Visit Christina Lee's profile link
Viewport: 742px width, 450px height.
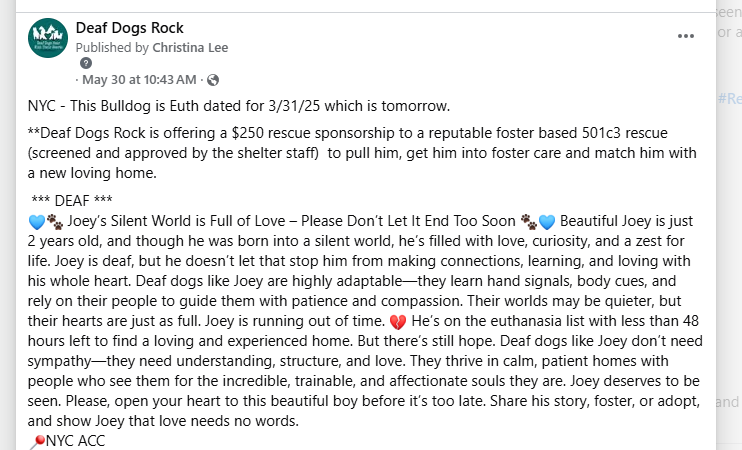click(x=190, y=48)
